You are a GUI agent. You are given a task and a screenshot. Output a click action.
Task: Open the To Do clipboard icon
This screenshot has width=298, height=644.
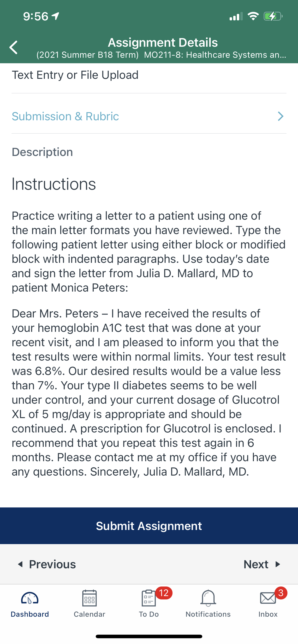pos(149,598)
